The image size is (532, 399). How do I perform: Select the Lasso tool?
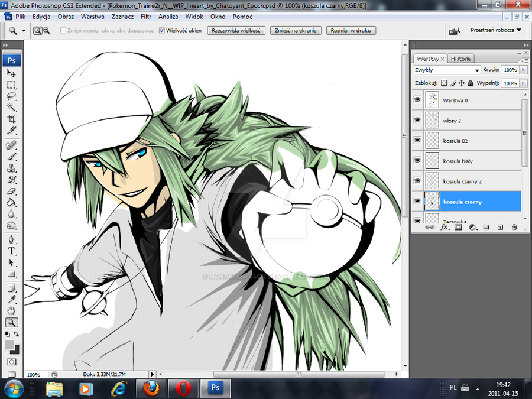[11, 96]
